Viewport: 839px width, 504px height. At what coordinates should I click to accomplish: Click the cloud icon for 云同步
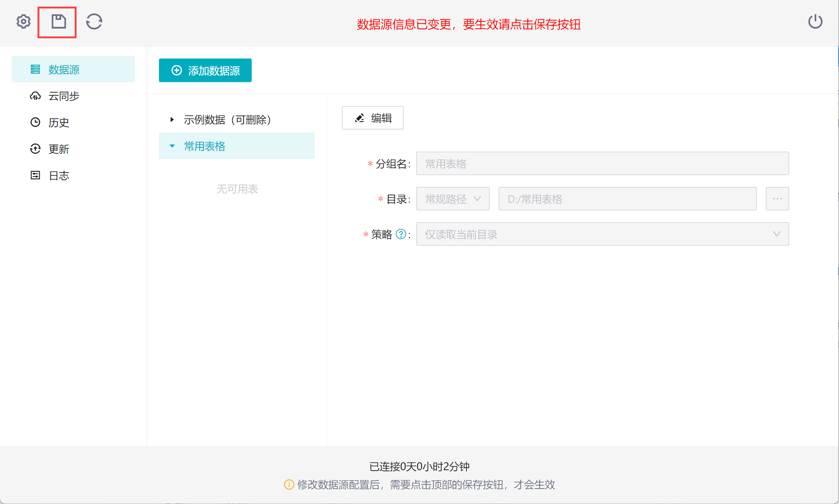point(35,96)
